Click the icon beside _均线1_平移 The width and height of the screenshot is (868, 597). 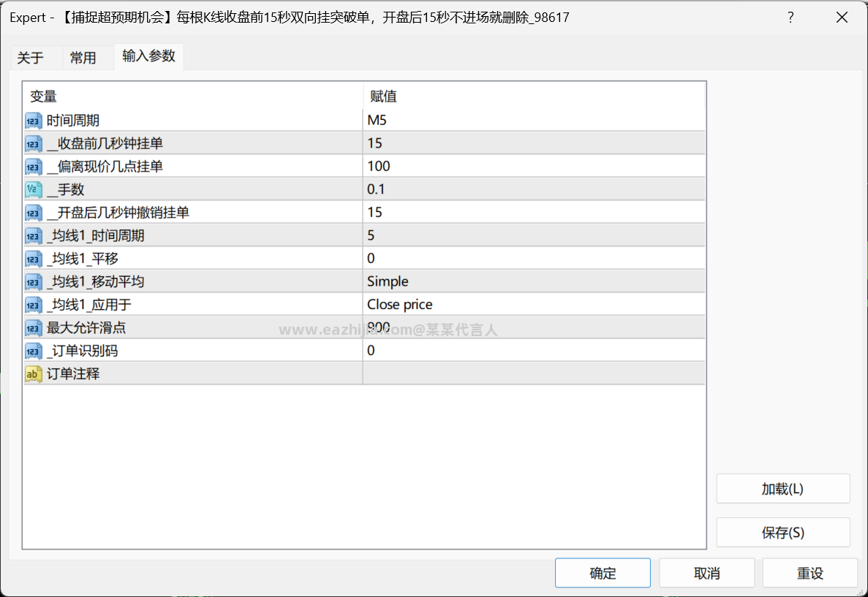coord(33,259)
